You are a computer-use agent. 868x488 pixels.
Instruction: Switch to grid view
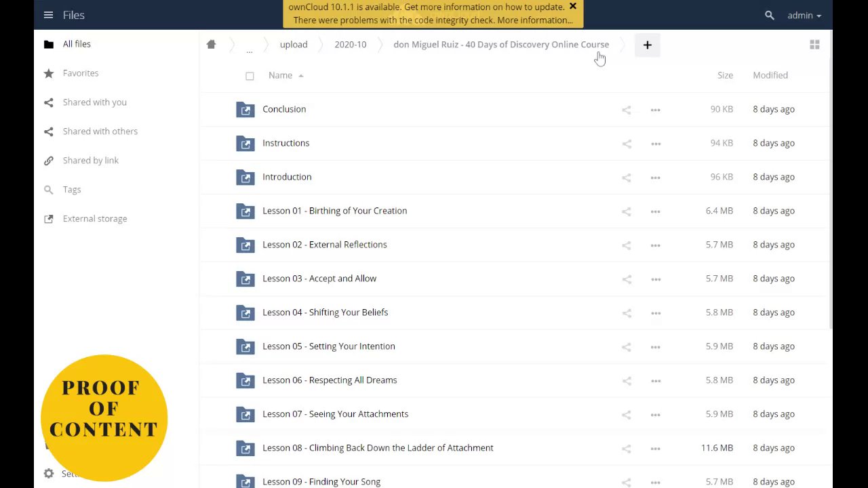point(814,45)
